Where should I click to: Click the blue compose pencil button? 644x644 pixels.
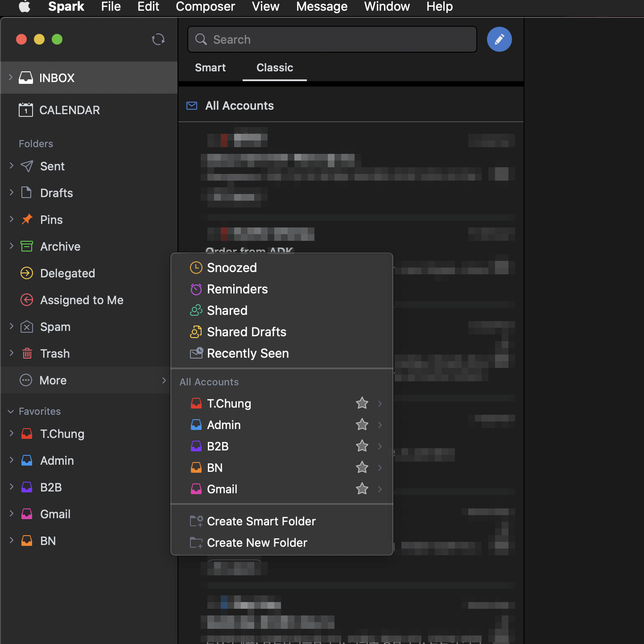[500, 39]
